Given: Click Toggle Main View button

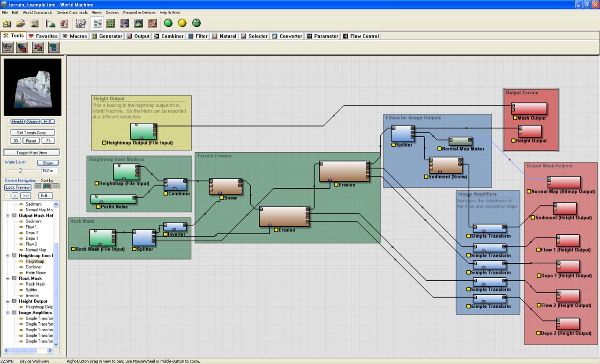Looking at the screenshot, I should pos(32,152).
